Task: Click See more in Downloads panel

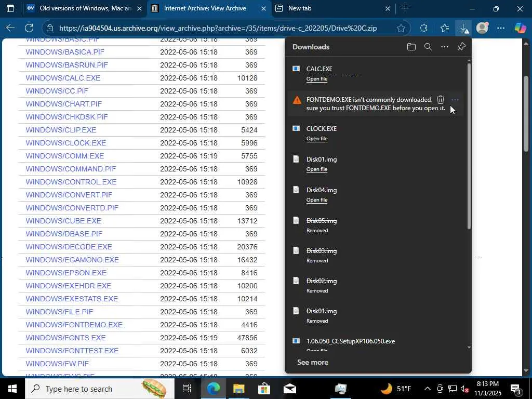Action: pos(312,362)
